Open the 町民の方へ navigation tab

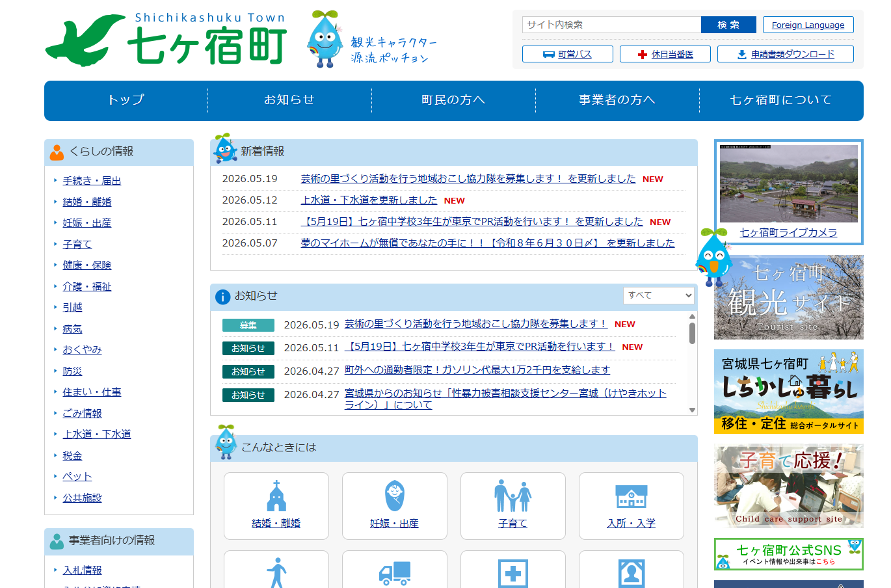(x=453, y=100)
